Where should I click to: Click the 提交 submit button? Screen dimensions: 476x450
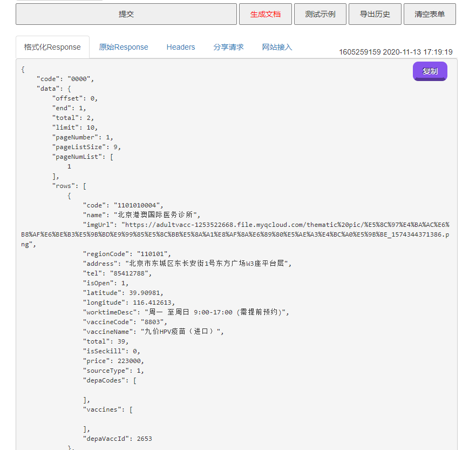click(x=126, y=14)
